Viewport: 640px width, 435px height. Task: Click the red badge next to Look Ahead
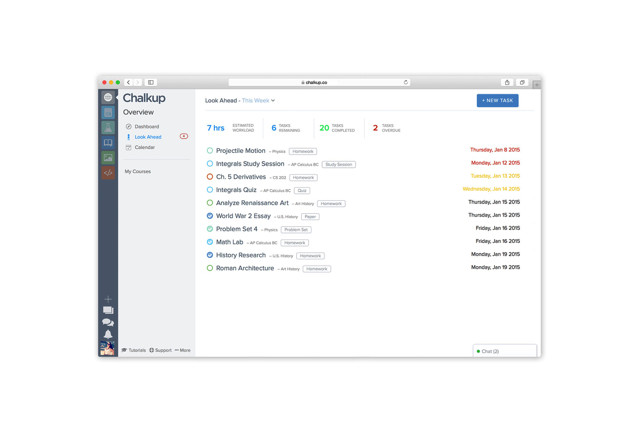[x=184, y=136]
